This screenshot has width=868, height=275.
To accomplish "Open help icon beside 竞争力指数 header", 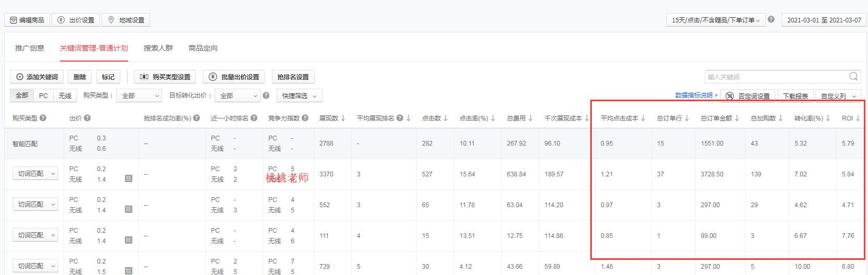I will pyautogui.click(x=305, y=118).
